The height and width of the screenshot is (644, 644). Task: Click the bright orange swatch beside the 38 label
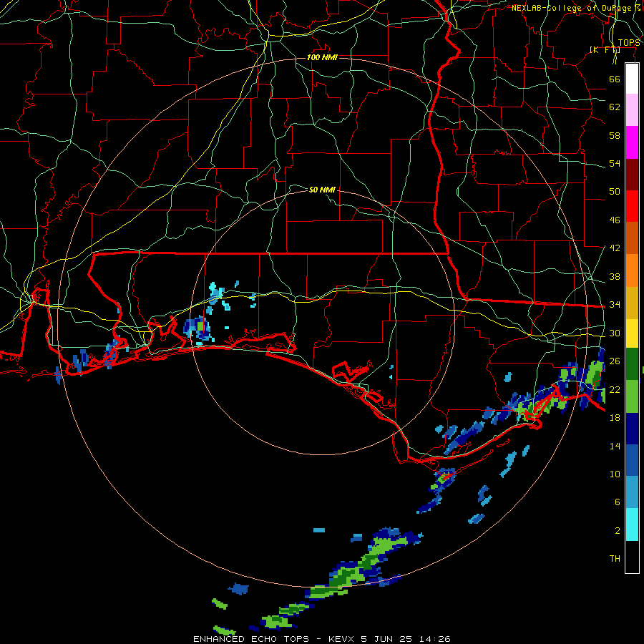point(632,270)
